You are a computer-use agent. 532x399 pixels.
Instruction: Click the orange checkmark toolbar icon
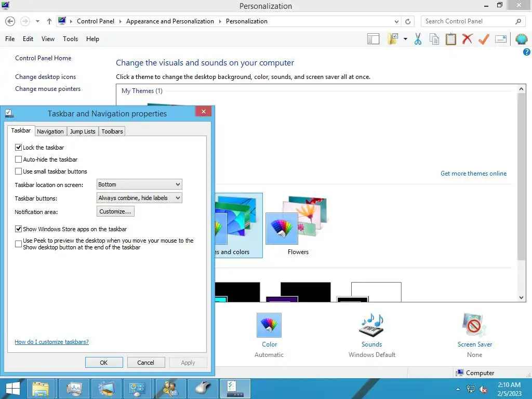484,39
